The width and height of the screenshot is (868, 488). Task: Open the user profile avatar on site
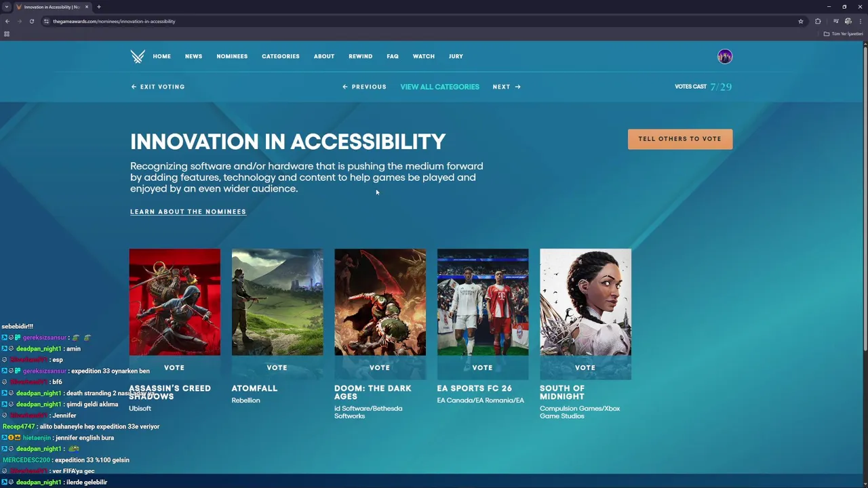pos(725,56)
